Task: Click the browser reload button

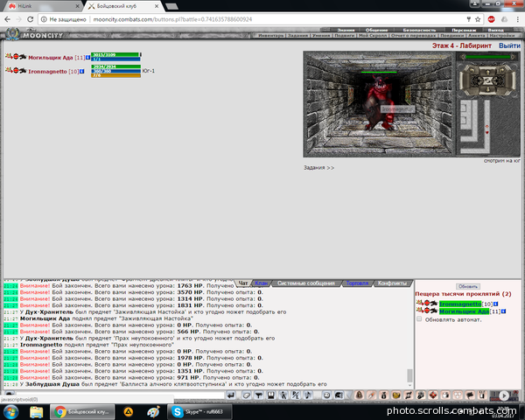Action: 30,19
